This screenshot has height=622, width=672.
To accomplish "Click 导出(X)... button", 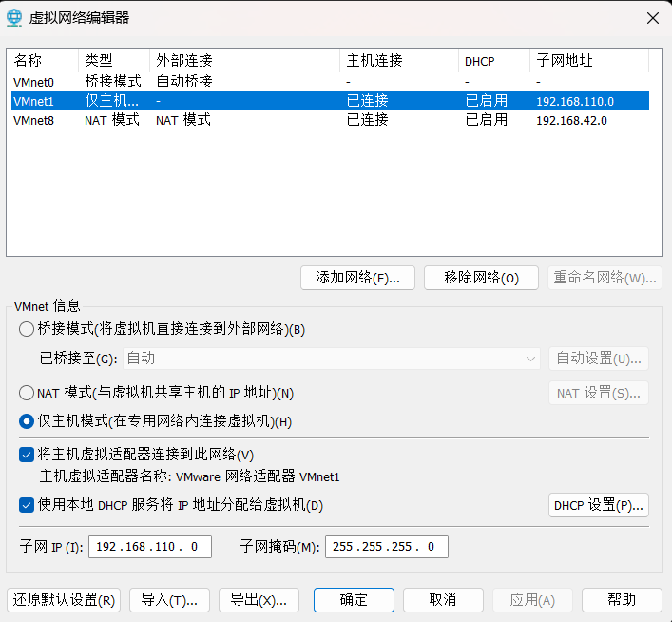I will coord(259,600).
